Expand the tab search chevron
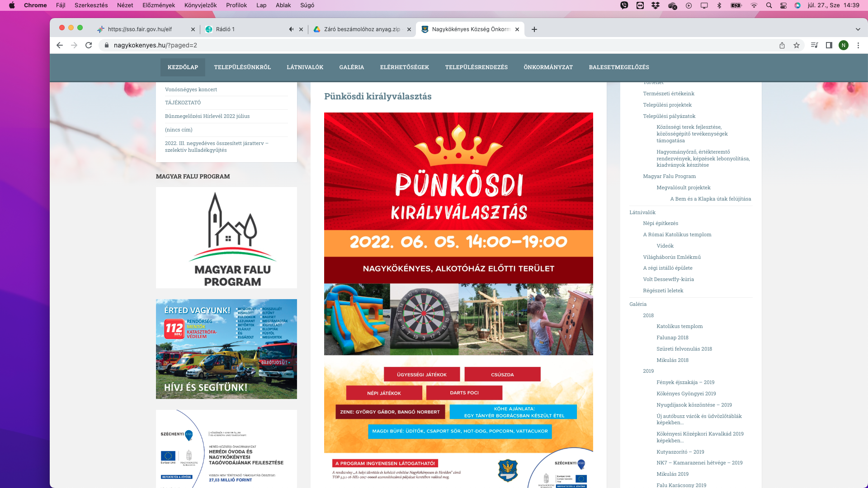The height and width of the screenshot is (488, 868). click(858, 29)
